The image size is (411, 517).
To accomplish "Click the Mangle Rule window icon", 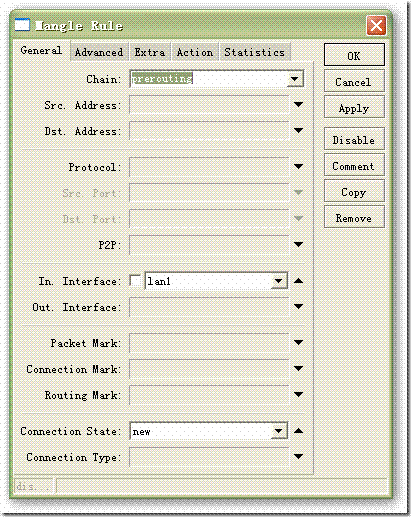I will 22,25.
